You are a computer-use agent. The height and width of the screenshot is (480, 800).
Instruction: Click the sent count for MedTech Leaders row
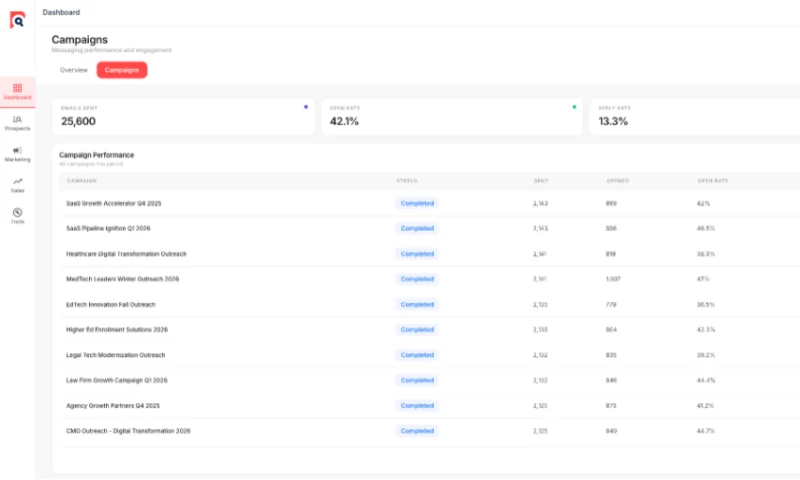540,279
